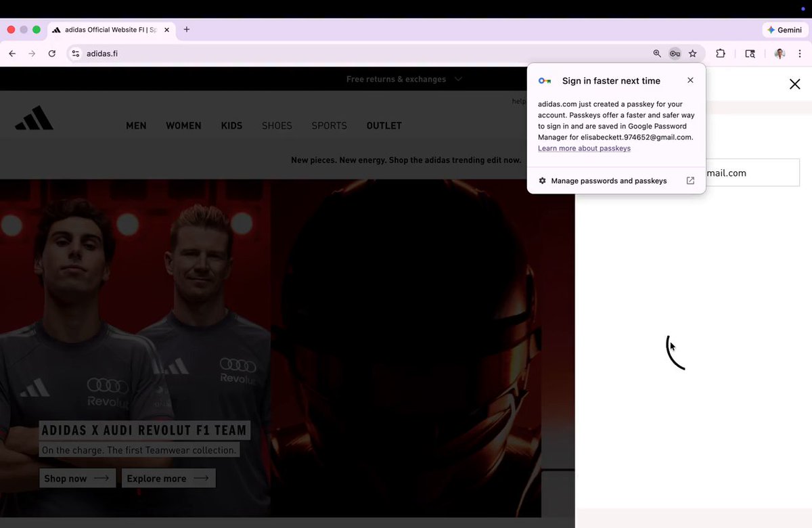Click the help link in header
812x528 pixels.
[518, 102]
